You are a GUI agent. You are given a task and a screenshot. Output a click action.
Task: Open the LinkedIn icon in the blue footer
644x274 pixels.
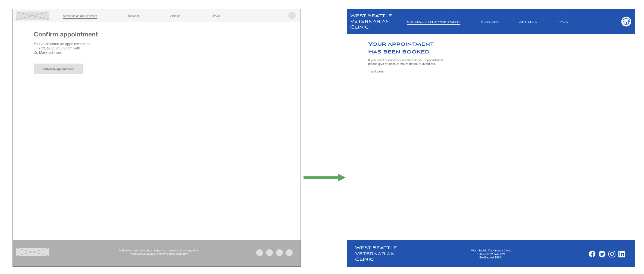point(622,254)
